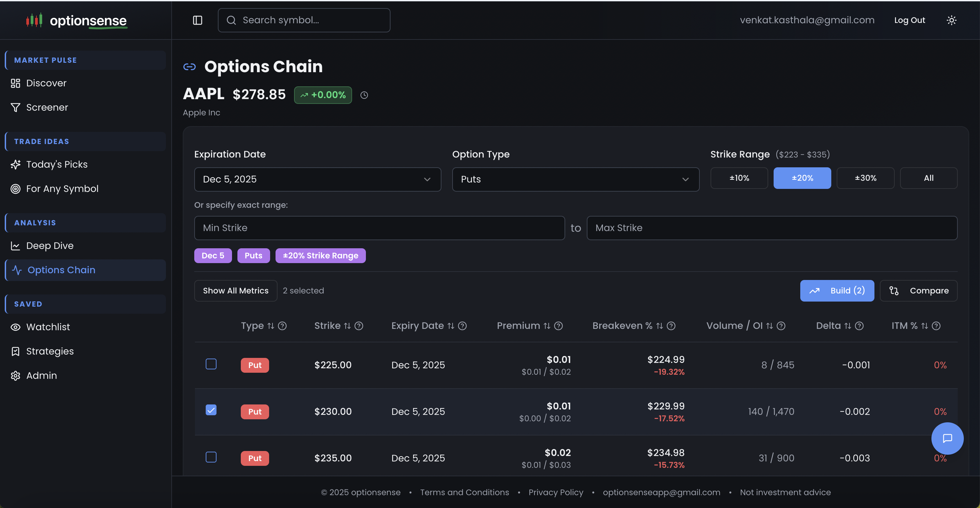
Task: Open the Expiration Date dropdown
Action: click(318, 179)
